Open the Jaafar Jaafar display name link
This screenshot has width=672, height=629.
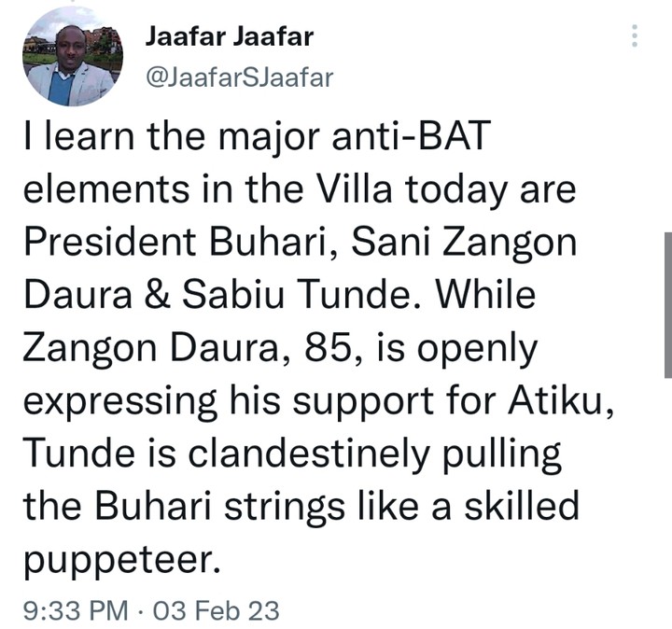[x=229, y=37]
